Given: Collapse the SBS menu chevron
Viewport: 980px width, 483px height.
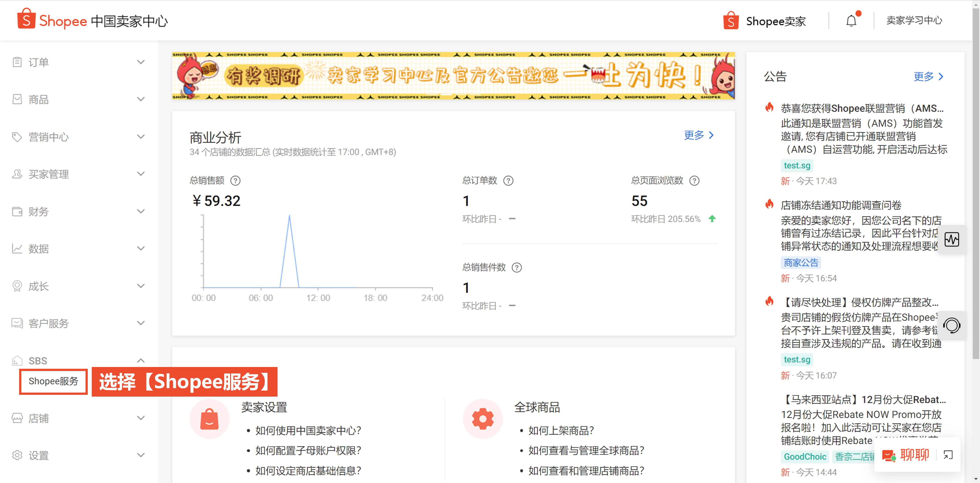Looking at the screenshot, I should [x=141, y=360].
